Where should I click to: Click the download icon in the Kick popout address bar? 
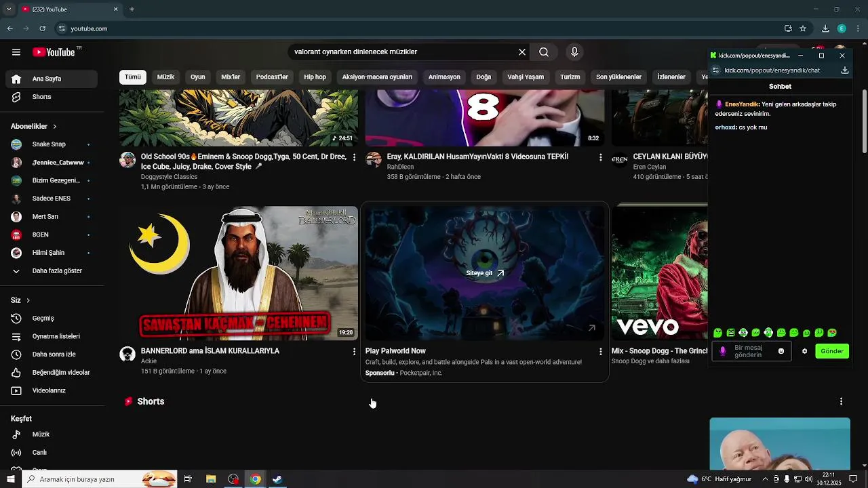click(845, 70)
